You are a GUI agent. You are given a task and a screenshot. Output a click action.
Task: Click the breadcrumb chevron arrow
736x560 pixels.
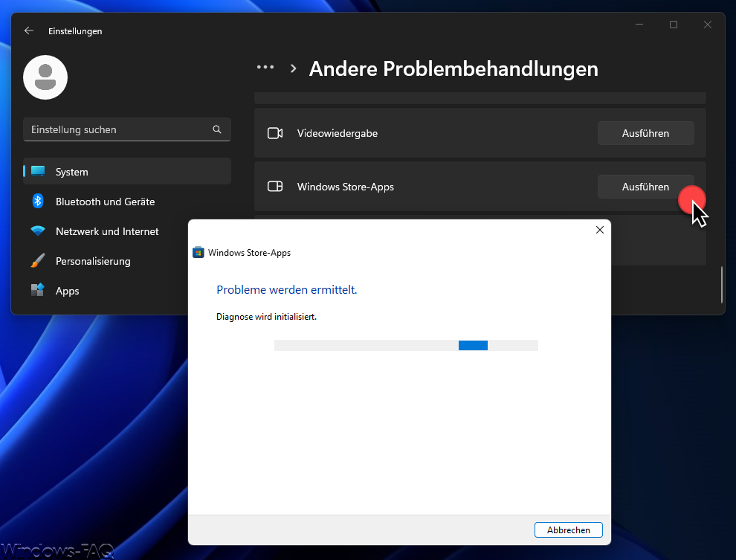pyautogui.click(x=294, y=68)
